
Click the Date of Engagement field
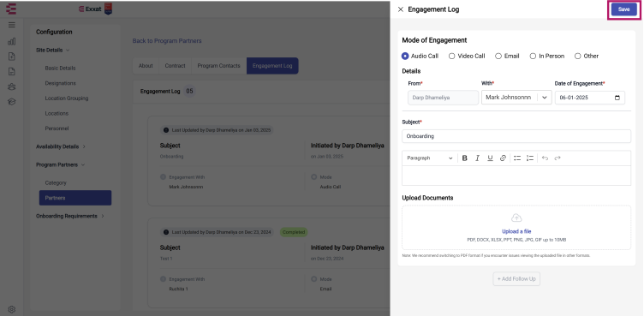(590, 98)
